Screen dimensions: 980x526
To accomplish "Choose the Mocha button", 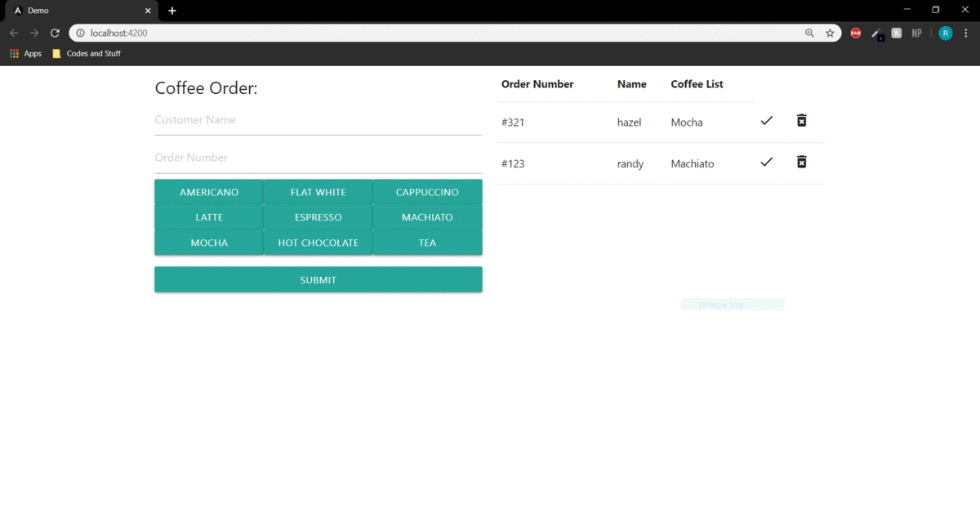I will click(209, 243).
